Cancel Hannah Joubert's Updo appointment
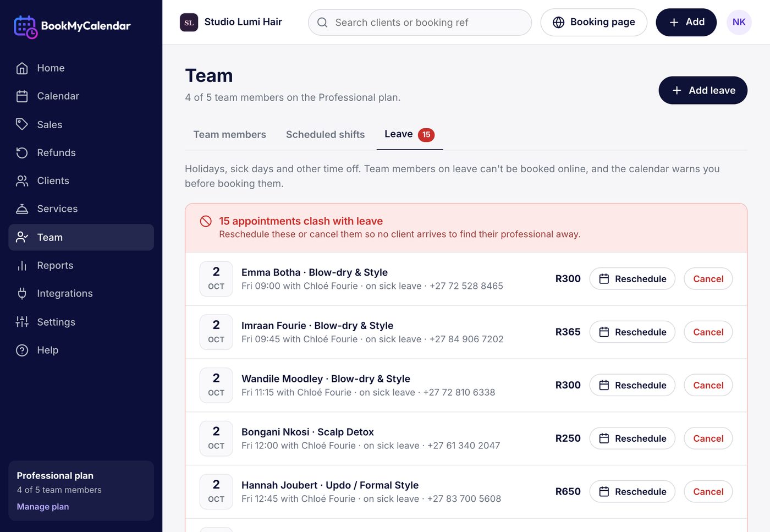 pyautogui.click(x=708, y=492)
